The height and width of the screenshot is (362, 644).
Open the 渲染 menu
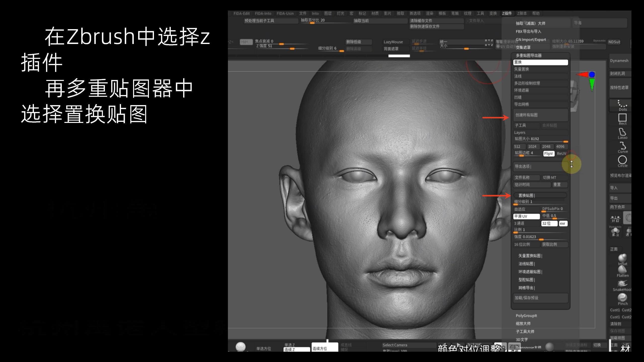click(429, 13)
